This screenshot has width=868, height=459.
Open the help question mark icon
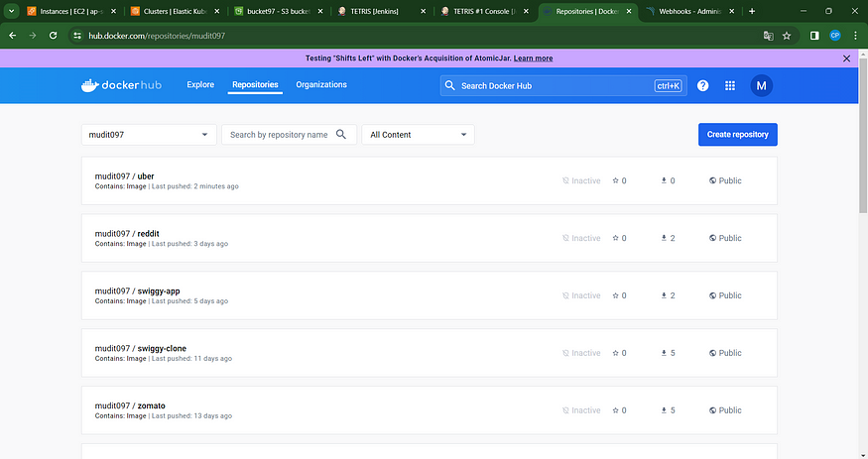(x=702, y=85)
